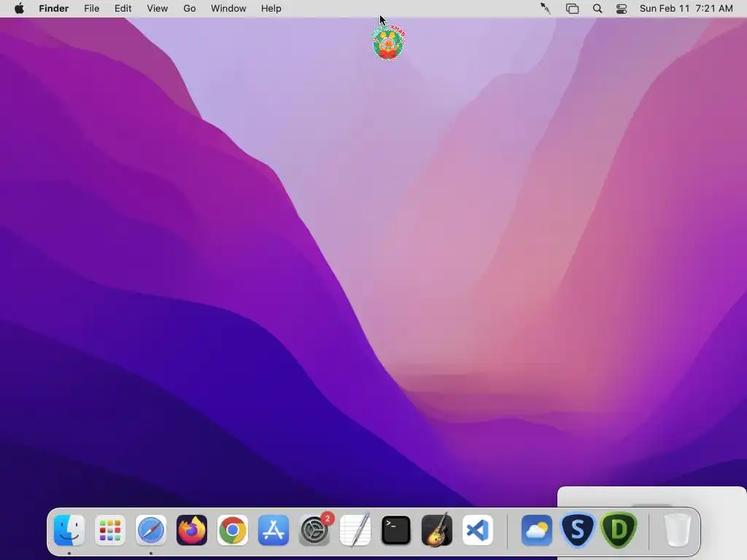Open Spotlight search in the menu bar

pyautogui.click(x=597, y=9)
